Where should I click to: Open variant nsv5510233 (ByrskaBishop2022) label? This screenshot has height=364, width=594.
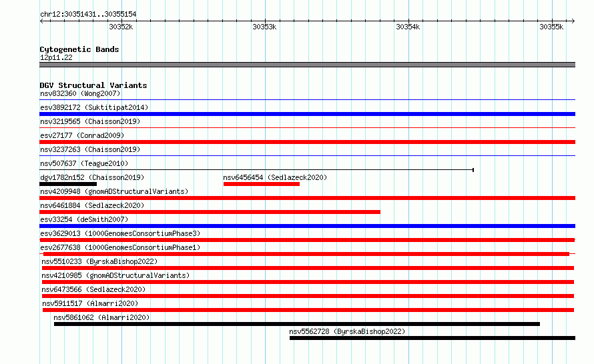click(x=99, y=261)
